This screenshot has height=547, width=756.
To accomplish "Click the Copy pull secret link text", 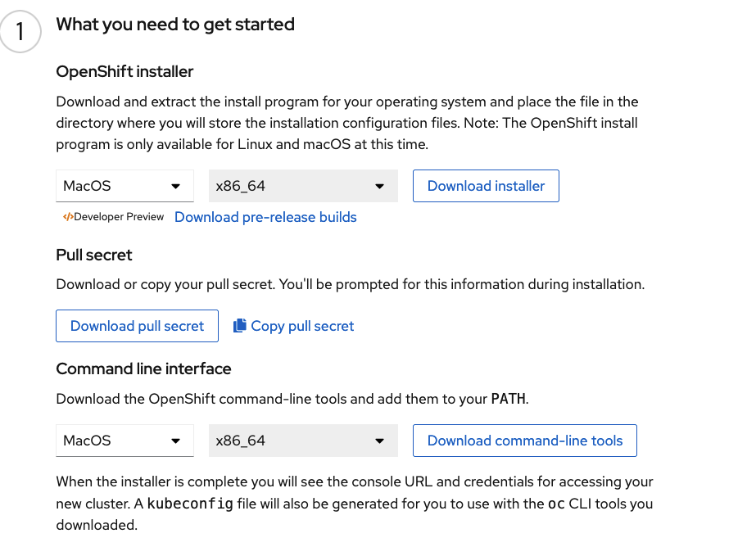I will click(302, 326).
